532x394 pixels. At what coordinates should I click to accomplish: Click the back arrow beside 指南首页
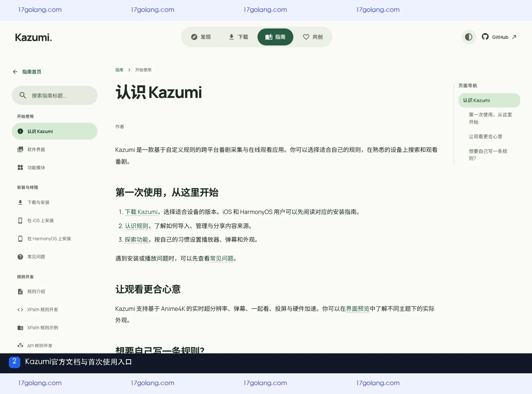(x=15, y=72)
